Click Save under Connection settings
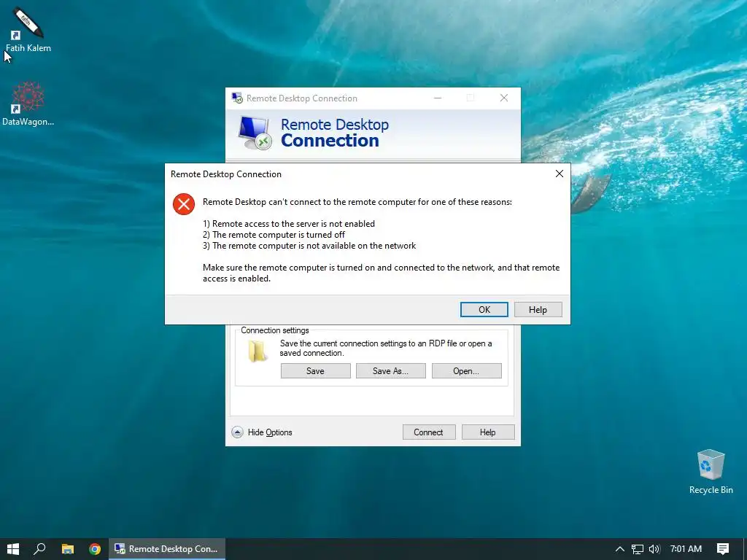 315,371
